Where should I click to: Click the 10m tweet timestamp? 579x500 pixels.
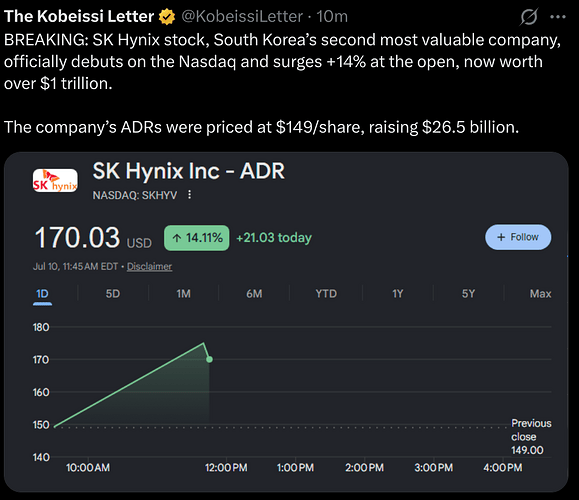coord(332,17)
